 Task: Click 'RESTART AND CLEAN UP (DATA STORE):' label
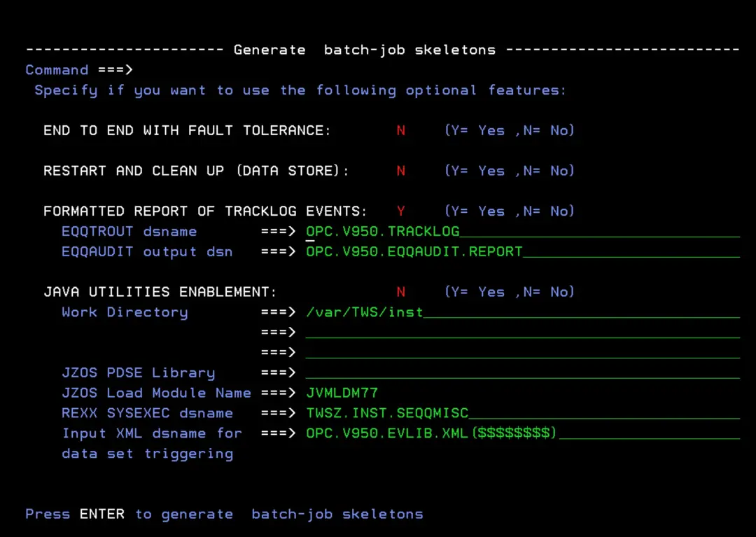[196, 171]
